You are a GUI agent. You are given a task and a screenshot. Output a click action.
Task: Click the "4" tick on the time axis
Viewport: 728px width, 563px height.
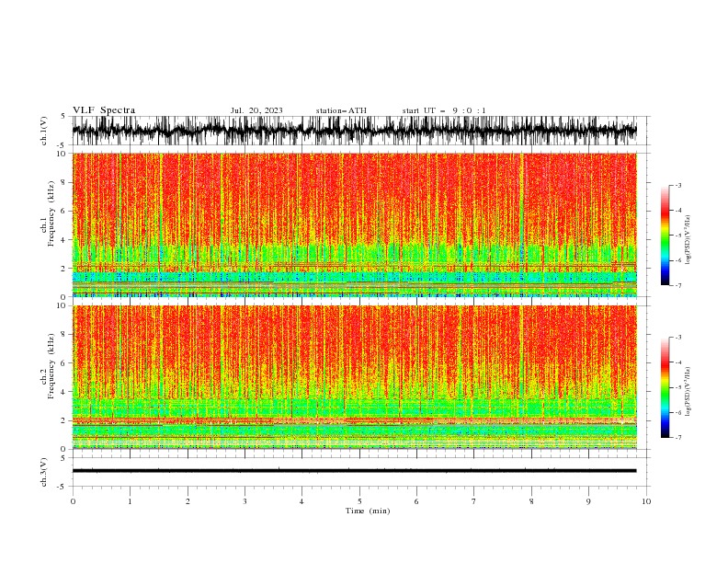301,501
